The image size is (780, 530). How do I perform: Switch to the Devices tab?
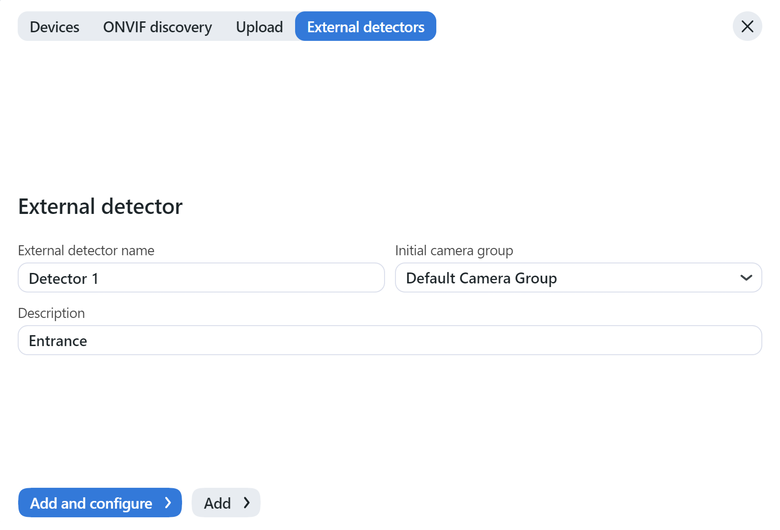[55, 27]
